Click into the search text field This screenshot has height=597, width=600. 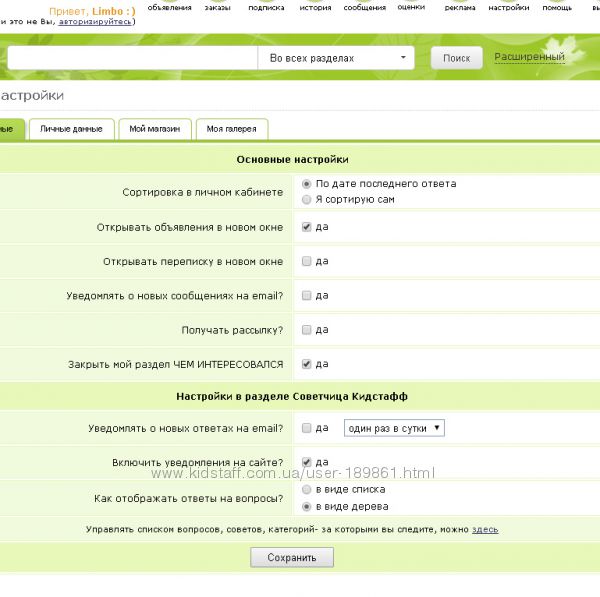[x=130, y=58]
